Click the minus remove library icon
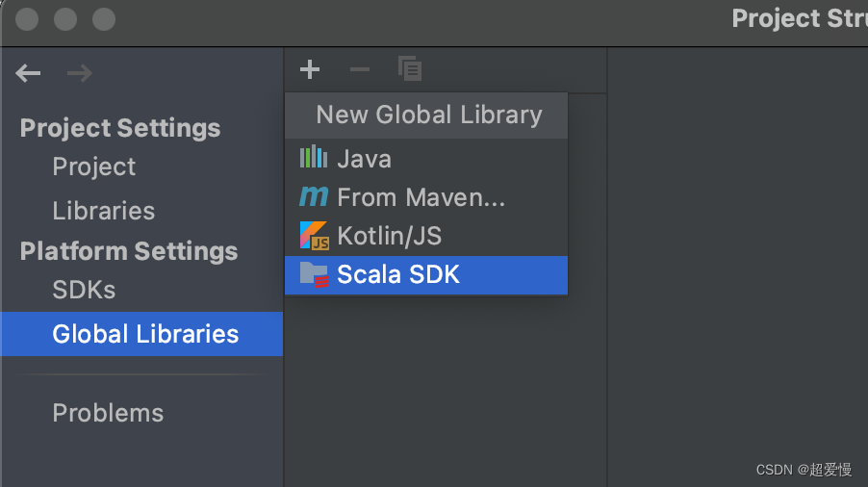The height and width of the screenshot is (487, 868). pyautogui.click(x=359, y=69)
